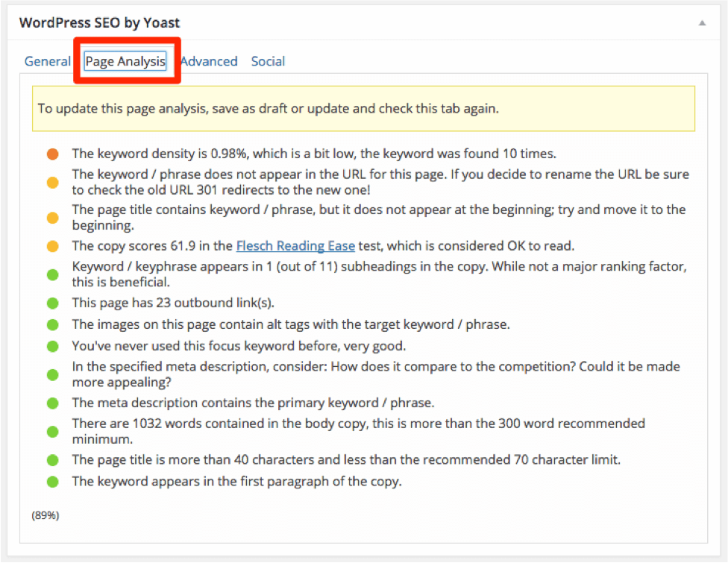
Task: Click the green dot beside outbound links result
Action: click(x=52, y=303)
